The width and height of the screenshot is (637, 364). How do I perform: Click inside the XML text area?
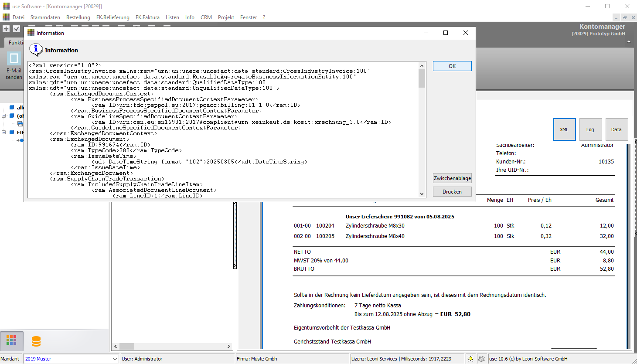[x=223, y=130]
